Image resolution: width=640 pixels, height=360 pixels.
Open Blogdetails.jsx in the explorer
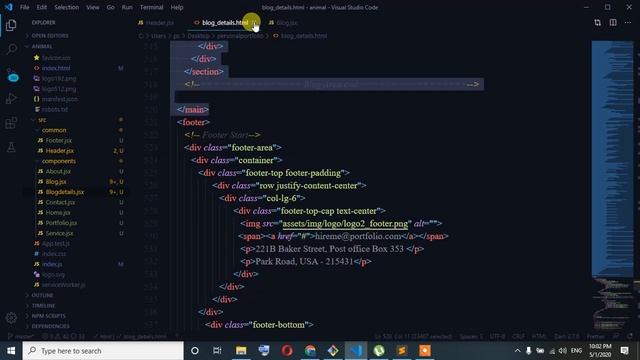[64, 192]
